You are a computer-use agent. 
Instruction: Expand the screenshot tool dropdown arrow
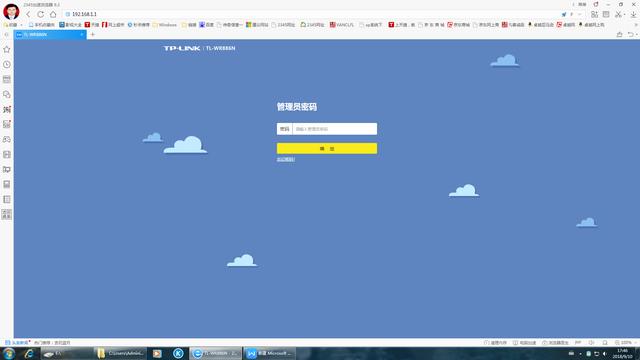coord(624,15)
